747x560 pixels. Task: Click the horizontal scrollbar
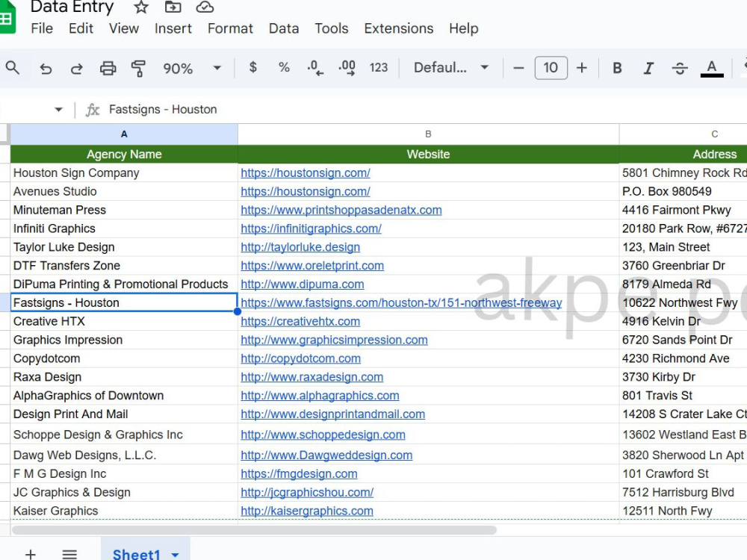(x=255, y=530)
